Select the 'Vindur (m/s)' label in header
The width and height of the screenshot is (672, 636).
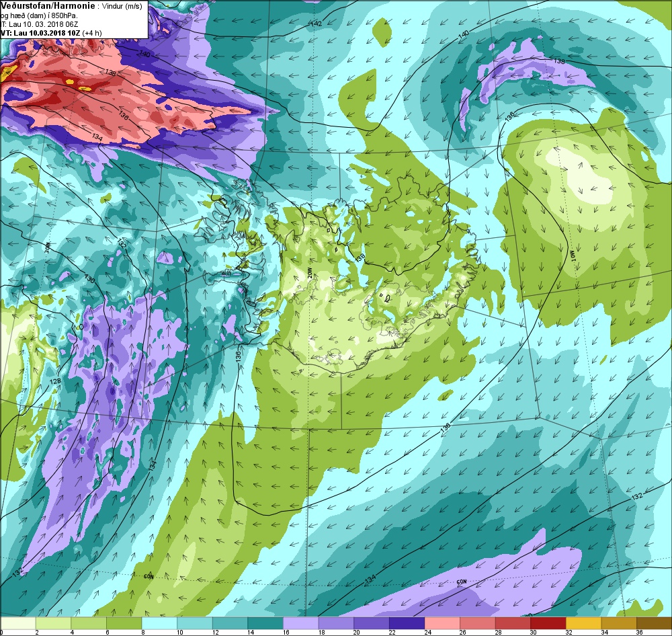122,7
